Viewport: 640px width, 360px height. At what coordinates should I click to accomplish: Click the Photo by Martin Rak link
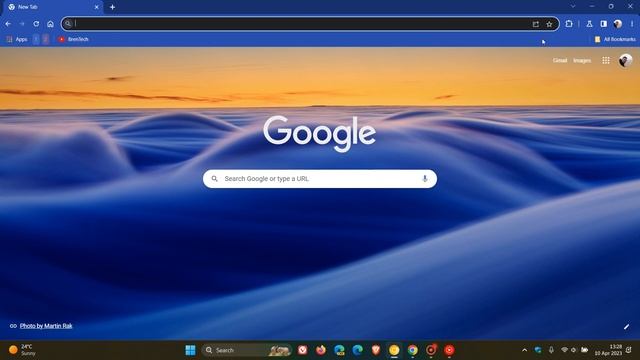pos(46,326)
